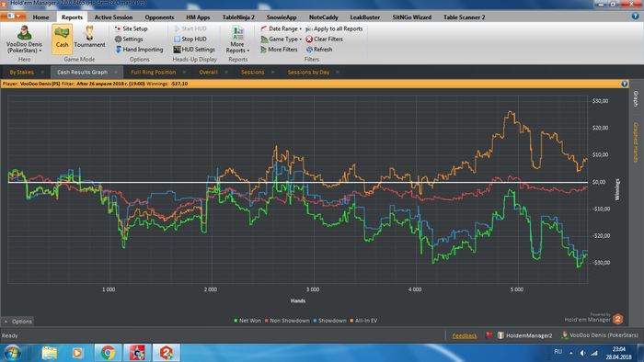
Task: Open the HM Apps tab
Action: tap(198, 17)
